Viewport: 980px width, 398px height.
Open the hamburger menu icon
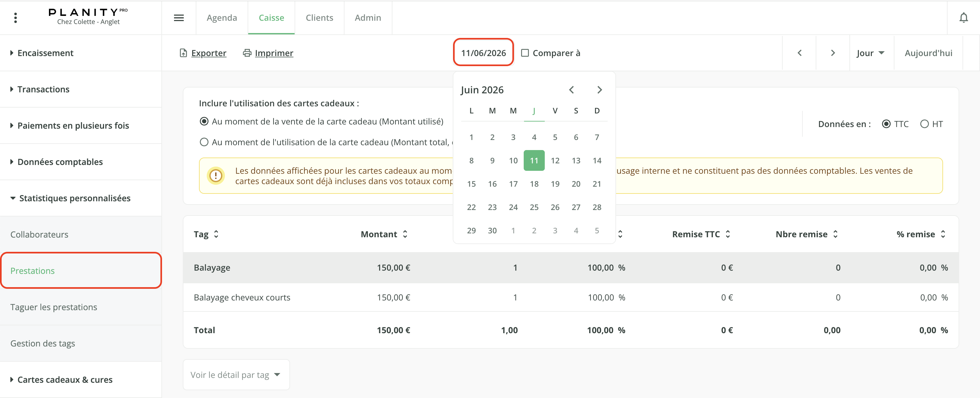pos(179,18)
